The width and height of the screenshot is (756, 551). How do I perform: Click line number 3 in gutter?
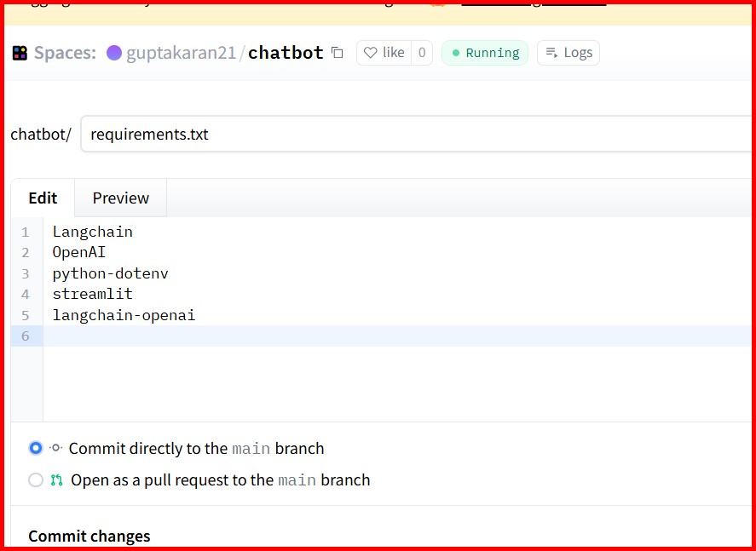[26, 273]
